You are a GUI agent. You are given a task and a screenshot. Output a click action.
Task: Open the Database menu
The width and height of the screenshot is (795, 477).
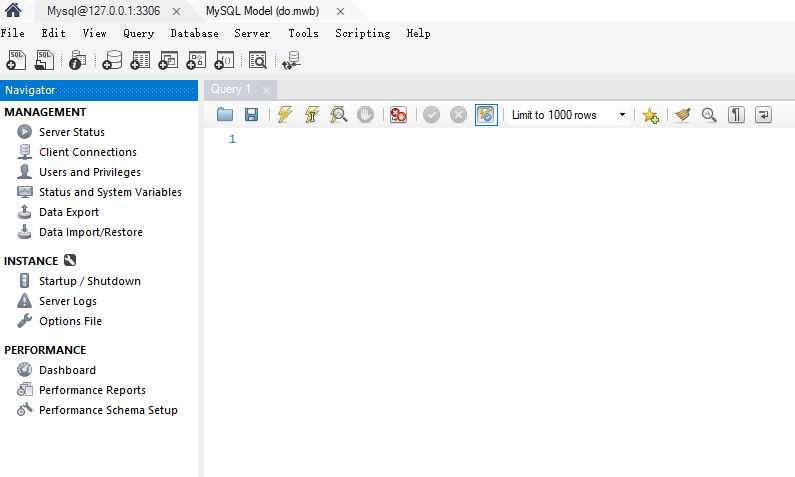[x=194, y=33]
